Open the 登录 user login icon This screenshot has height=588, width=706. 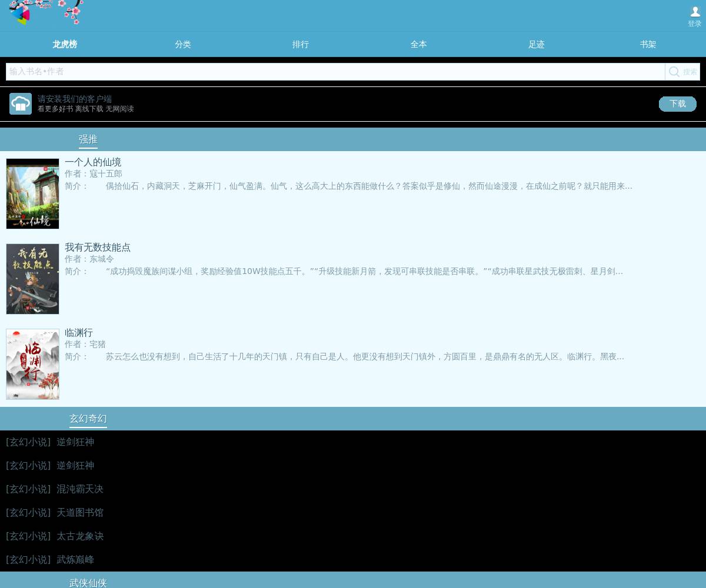695,16
